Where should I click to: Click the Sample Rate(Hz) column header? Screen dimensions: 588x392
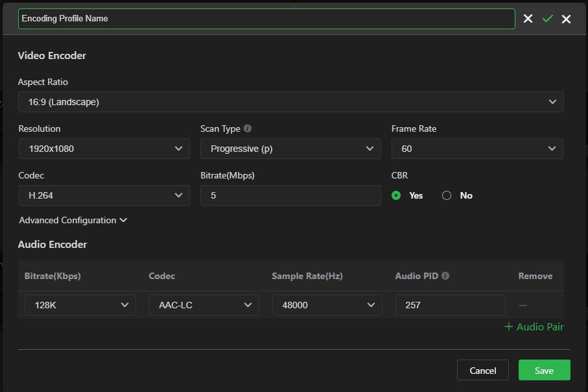tap(307, 276)
